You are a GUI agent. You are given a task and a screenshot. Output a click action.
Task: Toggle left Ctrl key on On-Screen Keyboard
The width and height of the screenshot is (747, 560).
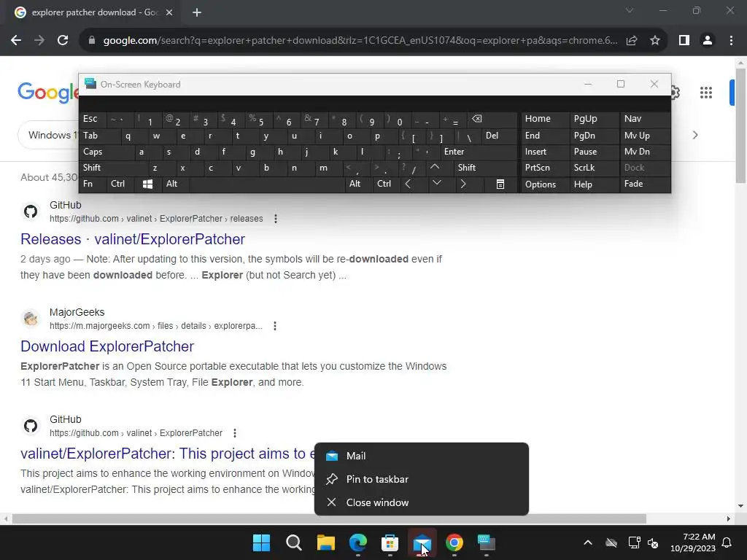[x=120, y=184]
